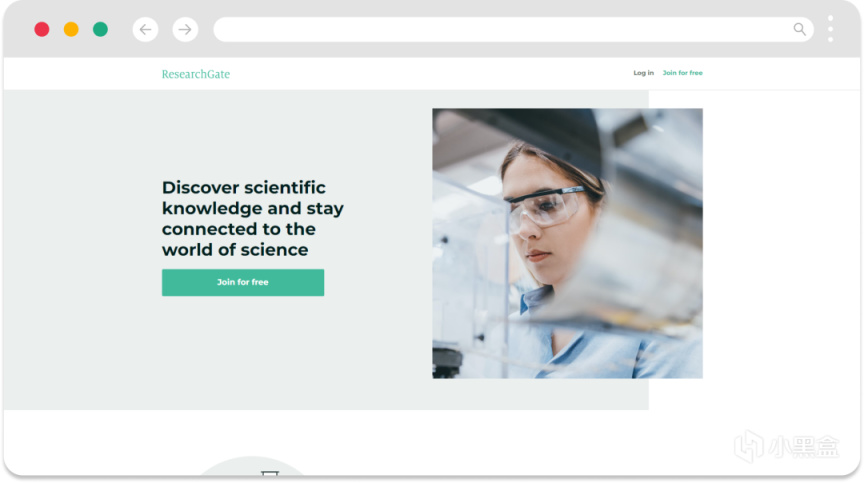Image resolution: width=864 pixels, height=483 pixels.
Task: Select Join for free in the header
Action: [x=682, y=73]
